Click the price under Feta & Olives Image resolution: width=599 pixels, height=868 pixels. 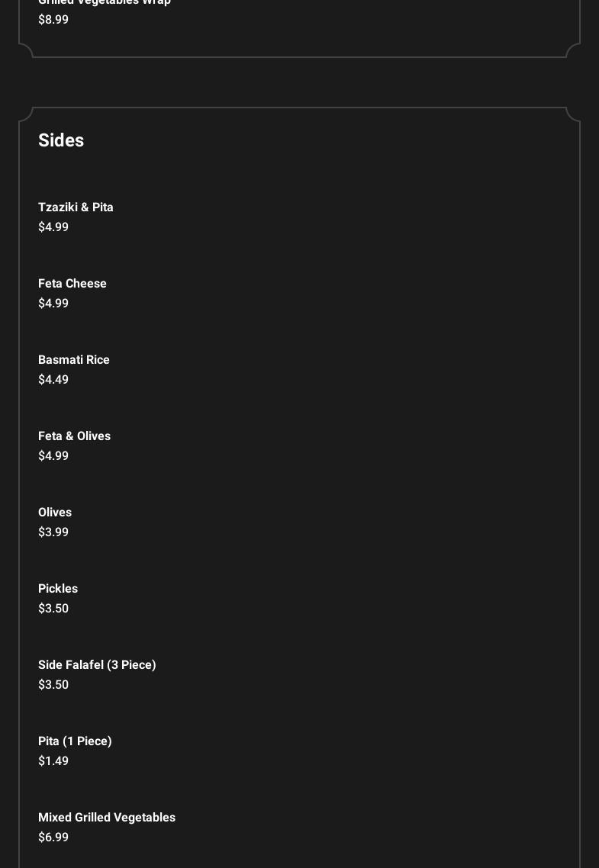pos(53,456)
